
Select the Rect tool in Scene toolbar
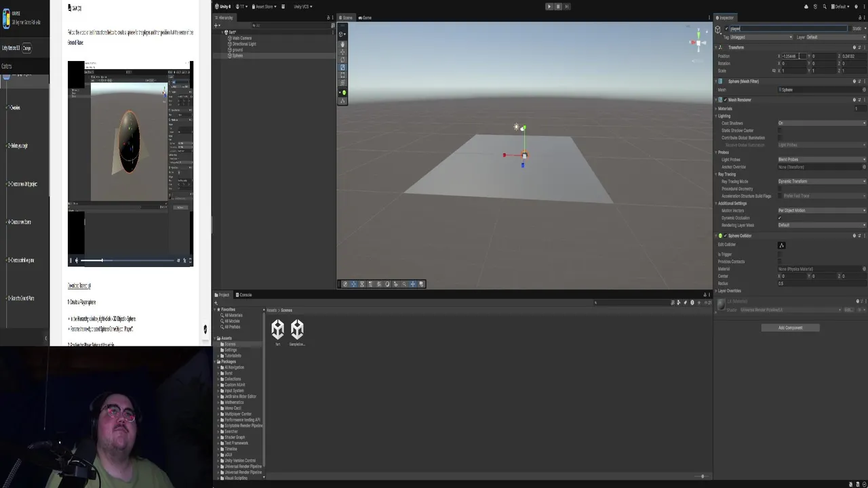tap(342, 75)
